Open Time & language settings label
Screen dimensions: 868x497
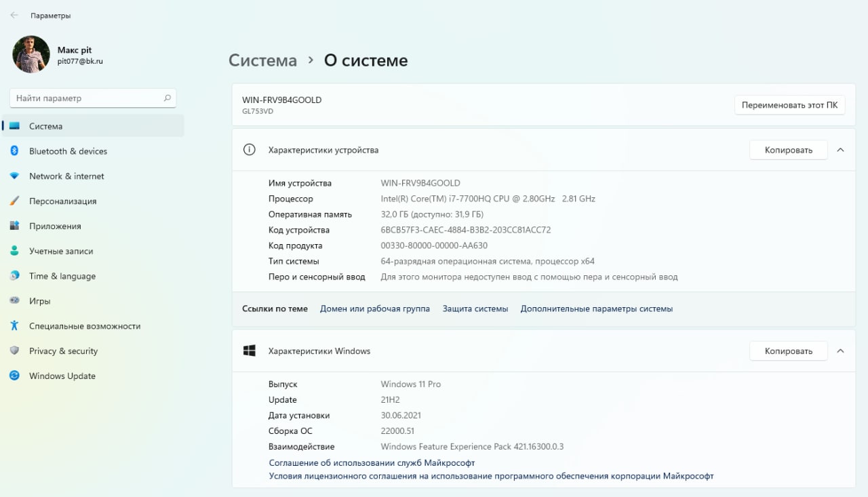tap(62, 276)
